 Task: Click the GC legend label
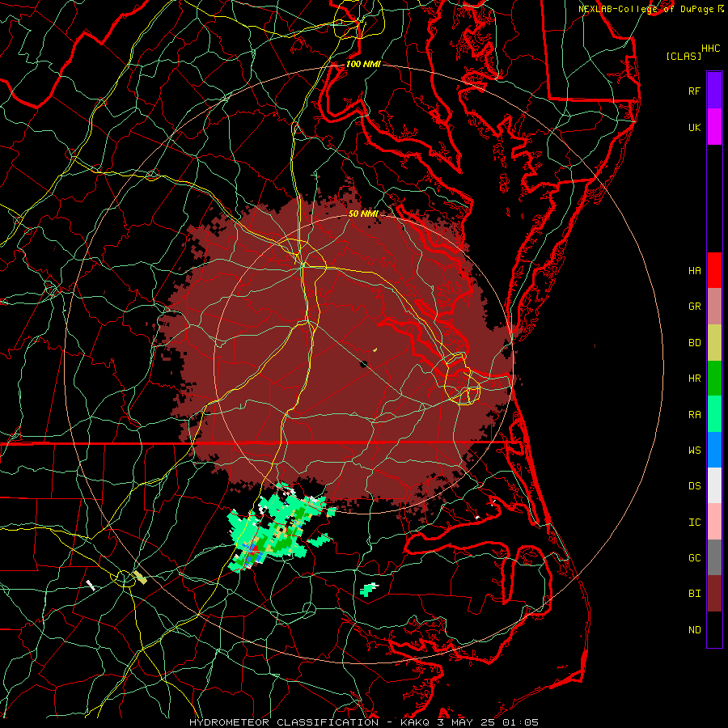pos(694,558)
